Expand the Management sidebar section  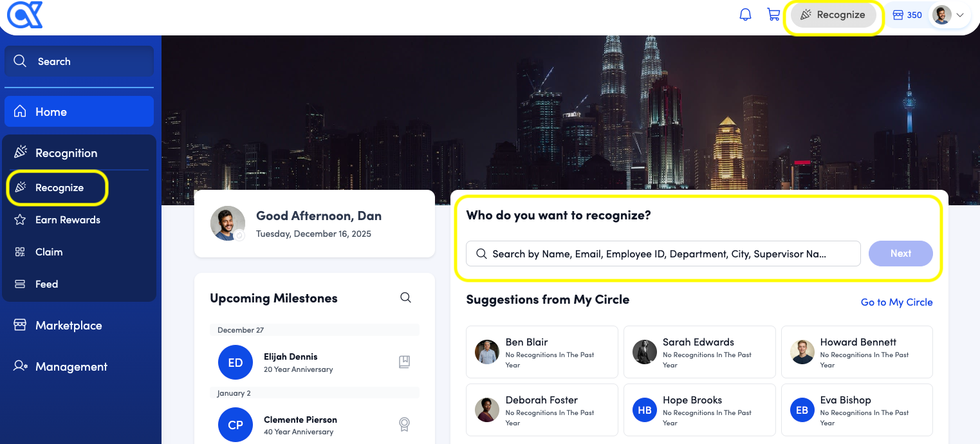(x=71, y=367)
